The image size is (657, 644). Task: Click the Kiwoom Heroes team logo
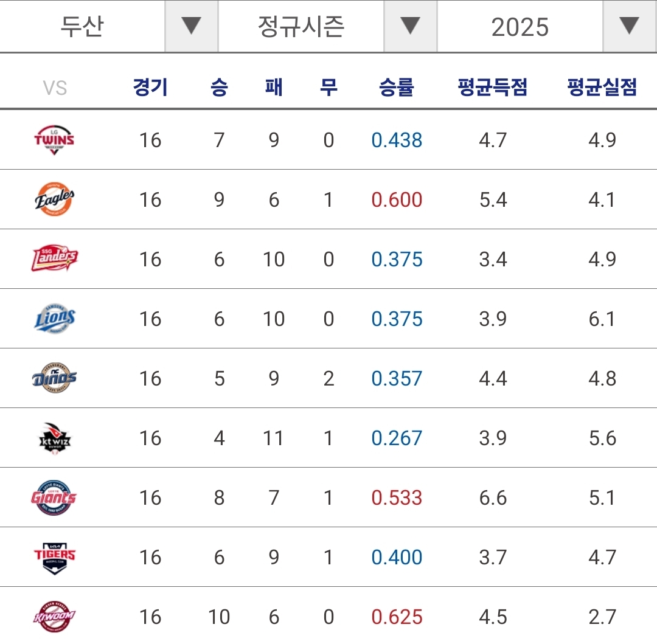click(x=55, y=617)
